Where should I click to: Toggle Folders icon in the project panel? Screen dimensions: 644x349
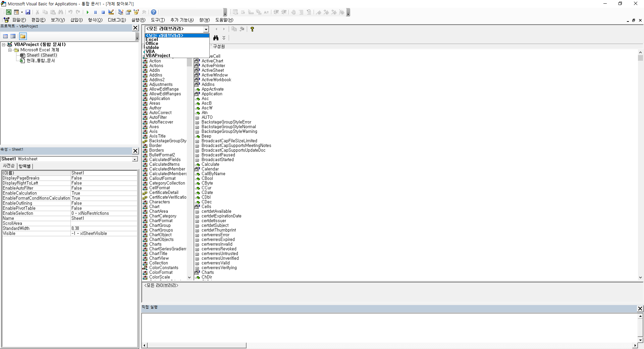pyautogui.click(x=22, y=36)
